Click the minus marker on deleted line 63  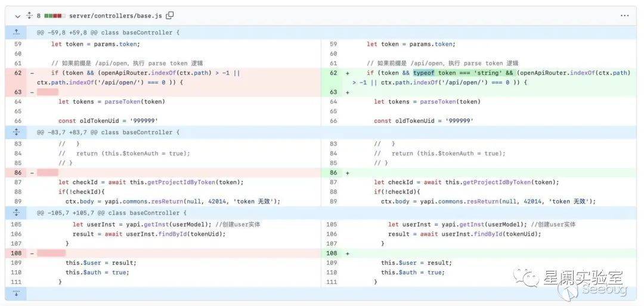32,92
